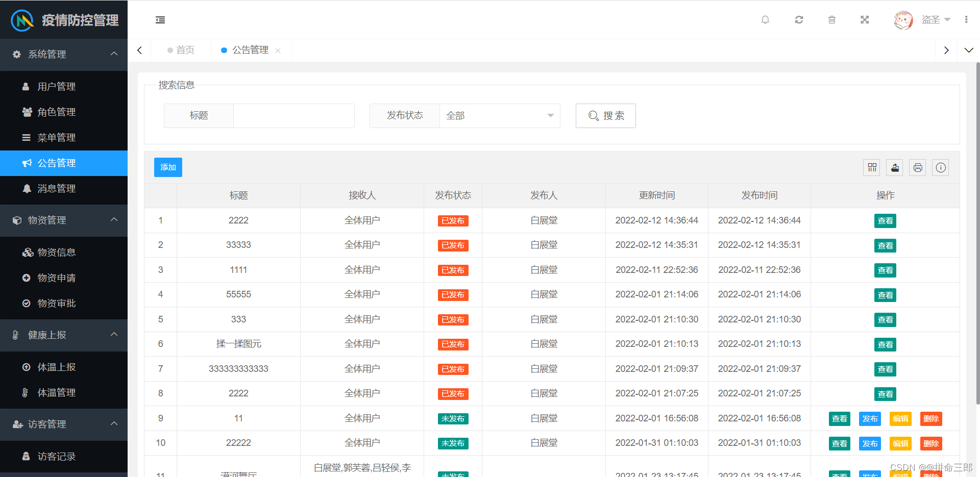Open 体温管理 in the sidebar

tap(64, 393)
